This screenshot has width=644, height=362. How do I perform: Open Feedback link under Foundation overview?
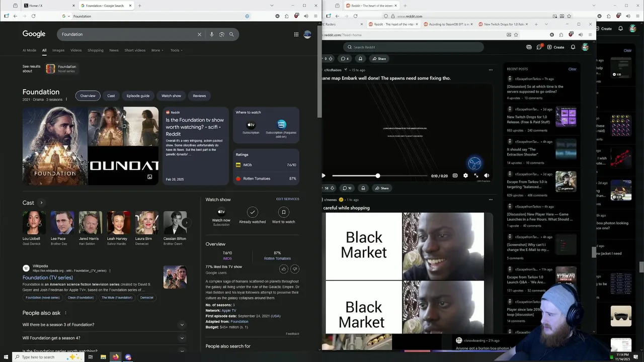[x=292, y=334]
